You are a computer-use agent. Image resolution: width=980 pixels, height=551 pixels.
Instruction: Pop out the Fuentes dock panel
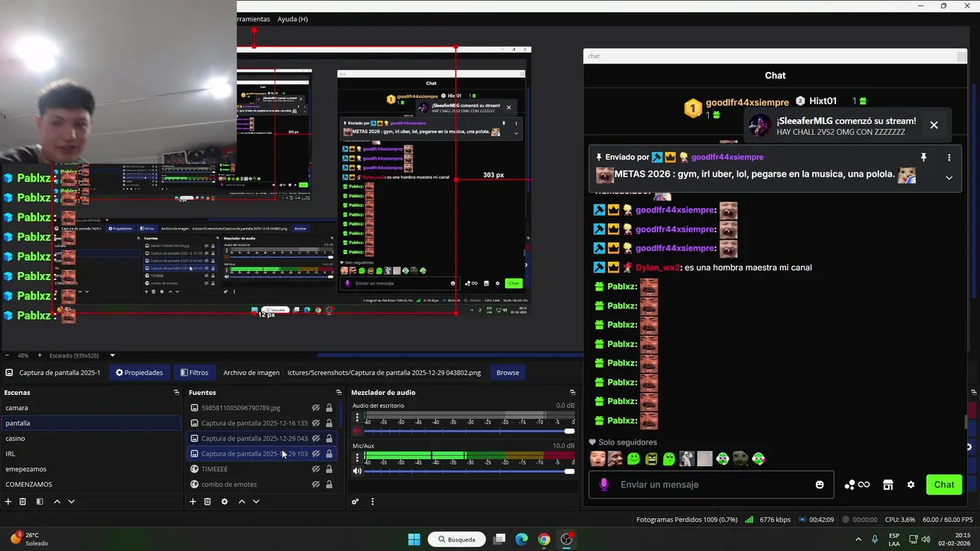338,393
